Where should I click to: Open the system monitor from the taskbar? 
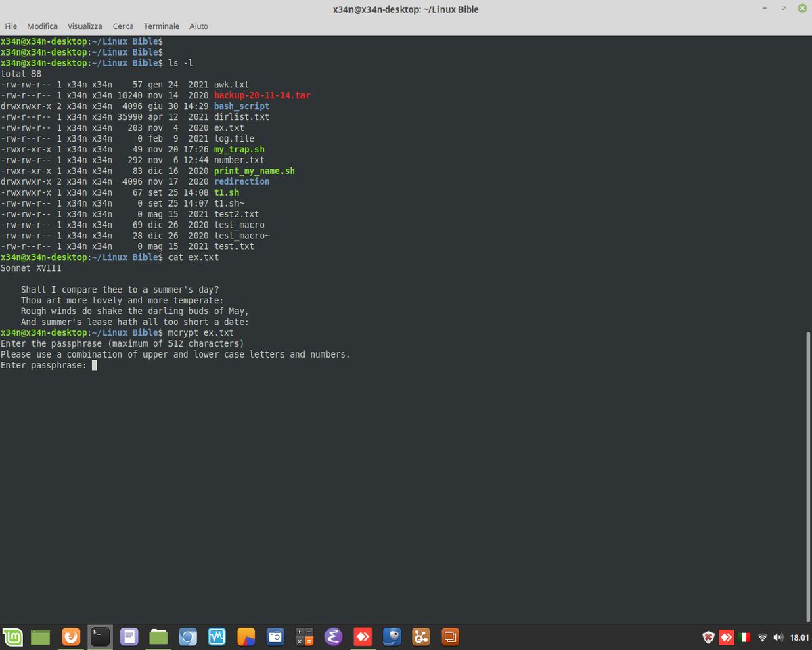[217, 636]
